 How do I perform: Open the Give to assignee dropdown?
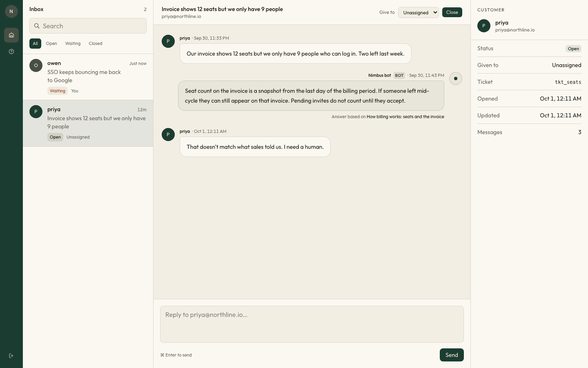click(419, 12)
